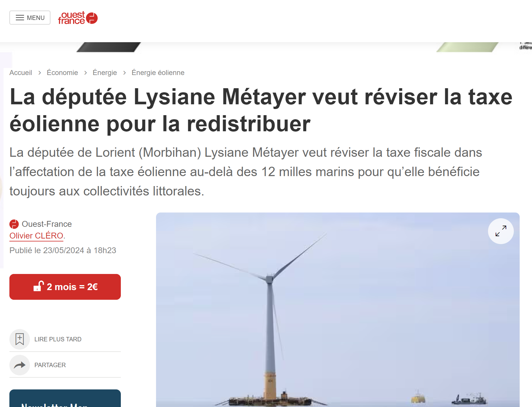Click the unlock padlock icon on subscribe button
Image resolution: width=532 pixels, height=407 pixels.
pos(38,286)
